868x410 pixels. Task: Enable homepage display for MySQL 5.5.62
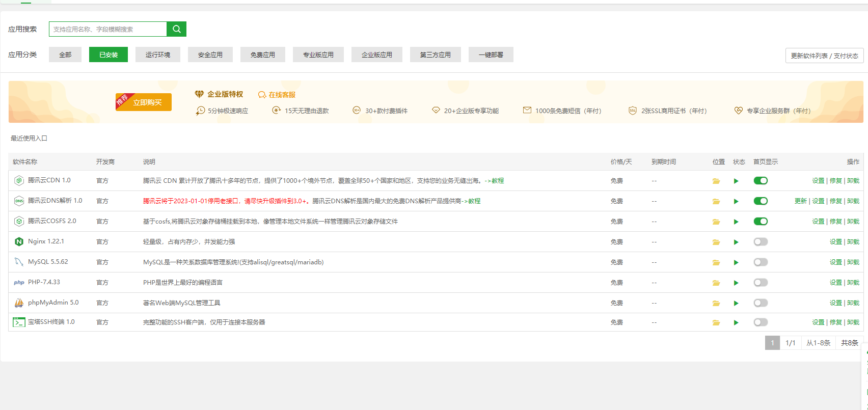click(x=761, y=262)
